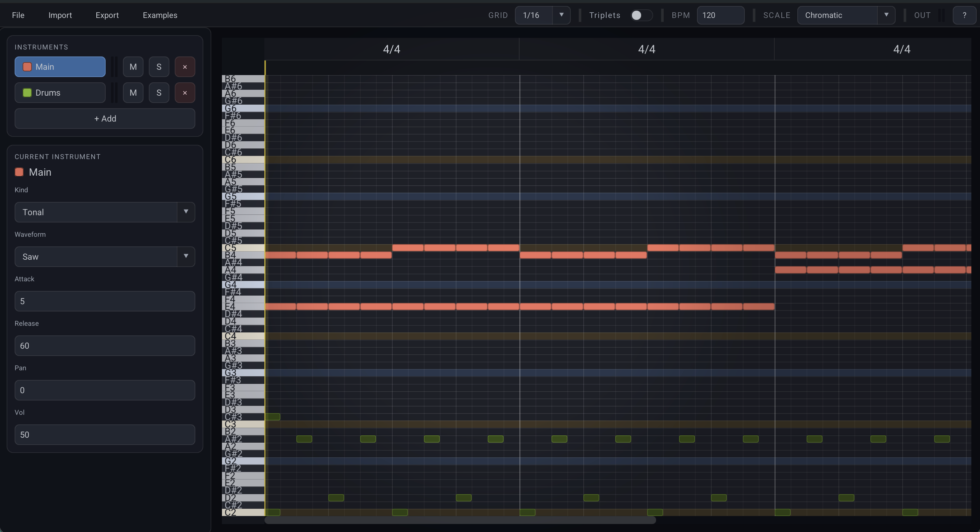Click the horizontal scrollbar under the piano roll
This screenshot has width=980, height=532.
(460, 520)
